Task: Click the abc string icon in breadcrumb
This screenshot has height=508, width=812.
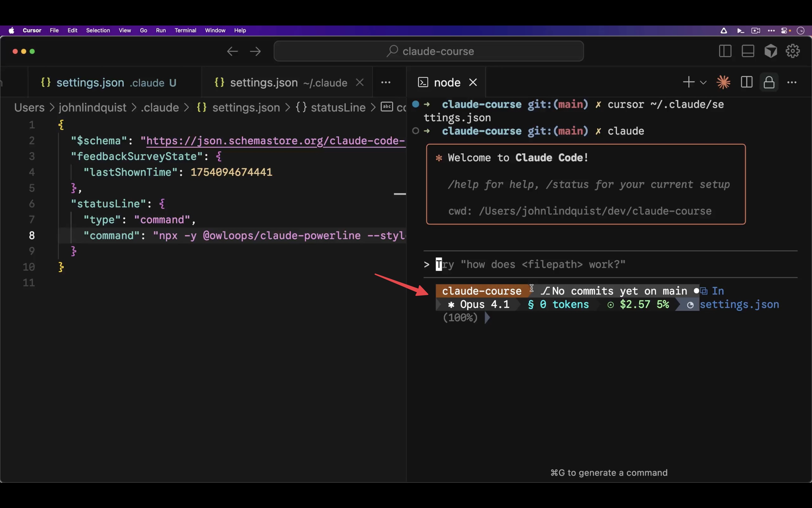Action: (x=387, y=107)
